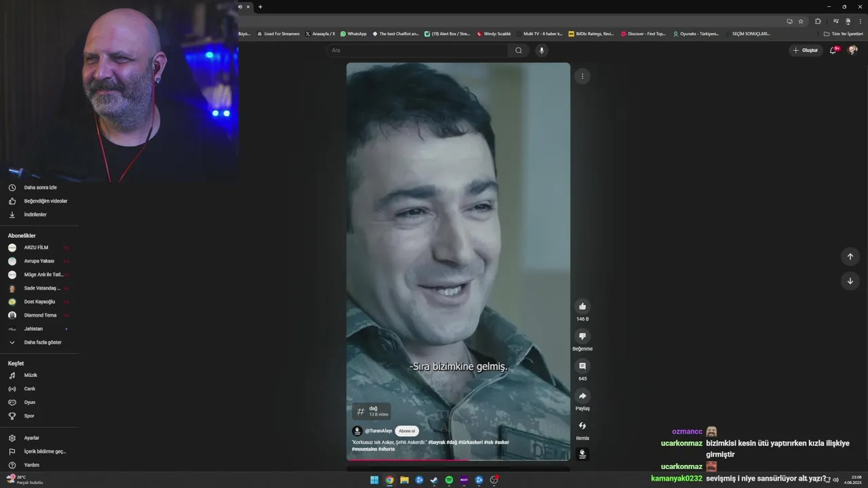Subscribe with the Abone ol button
This screenshot has width=868, height=488.
click(x=407, y=431)
